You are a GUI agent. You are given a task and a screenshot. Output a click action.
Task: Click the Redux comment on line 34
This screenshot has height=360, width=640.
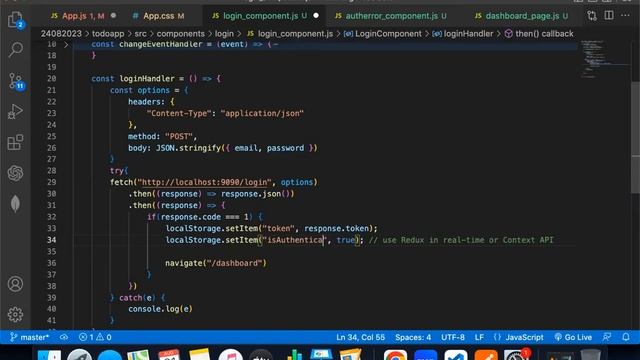pyautogui.click(x=461, y=240)
